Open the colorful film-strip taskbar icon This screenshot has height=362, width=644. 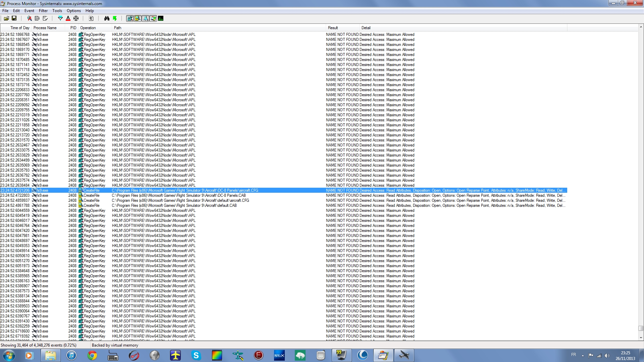pos(217,355)
